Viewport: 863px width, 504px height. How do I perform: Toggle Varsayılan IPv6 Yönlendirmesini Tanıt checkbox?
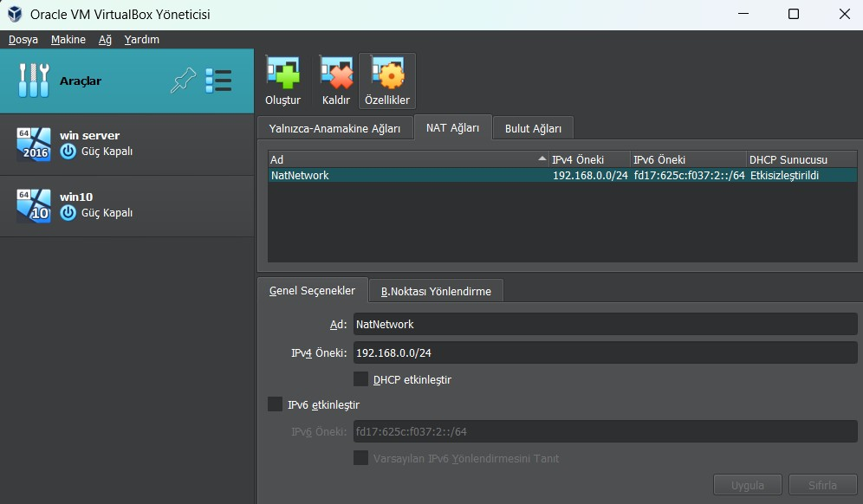[360, 458]
